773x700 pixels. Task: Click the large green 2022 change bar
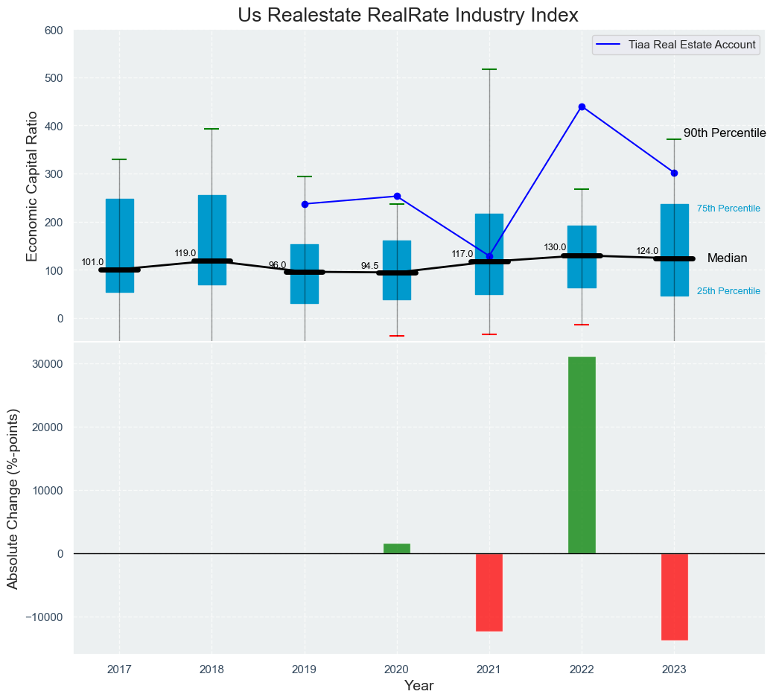582,455
